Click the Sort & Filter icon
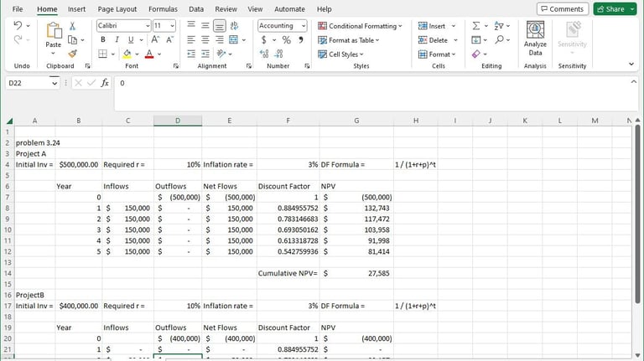The image size is (644, 361). 499,26
